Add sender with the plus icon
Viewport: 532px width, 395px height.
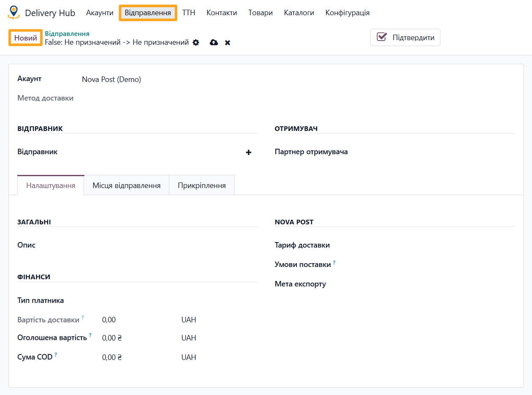tap(249, 153)
